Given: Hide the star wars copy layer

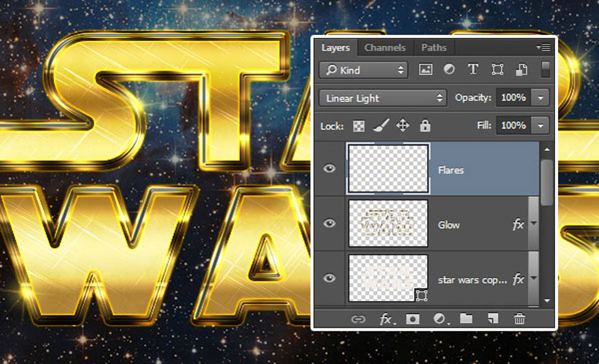Looking at the screenshot, I should coord(329,278).
